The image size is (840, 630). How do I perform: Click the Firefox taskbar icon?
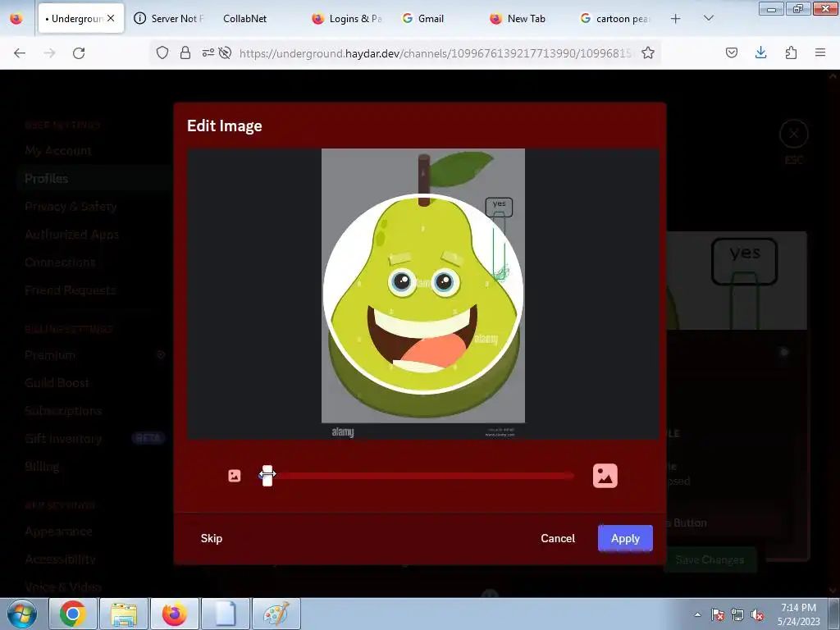(x=175, y=614)
